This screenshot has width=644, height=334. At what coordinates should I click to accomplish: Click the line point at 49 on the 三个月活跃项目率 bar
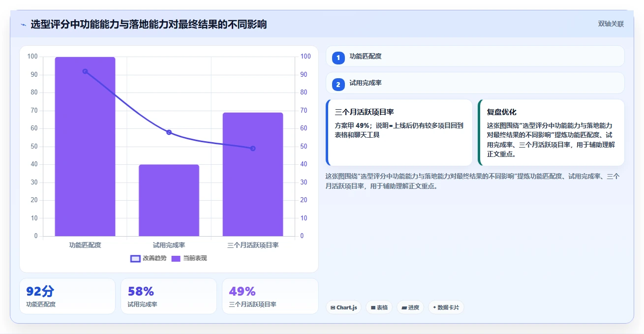coord(253,148)
